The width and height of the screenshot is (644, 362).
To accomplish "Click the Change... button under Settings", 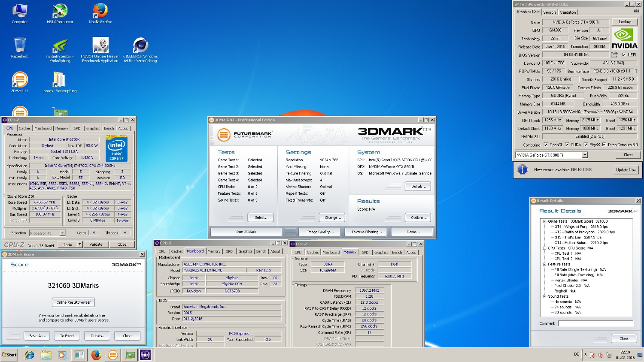I will tap(332, 217).
